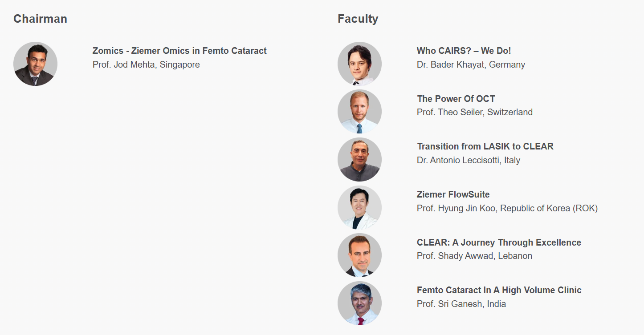Open the photo next to Prof. Sri Ganesh
The height and width of the screenshot is (335, 644).
point(359,303)
